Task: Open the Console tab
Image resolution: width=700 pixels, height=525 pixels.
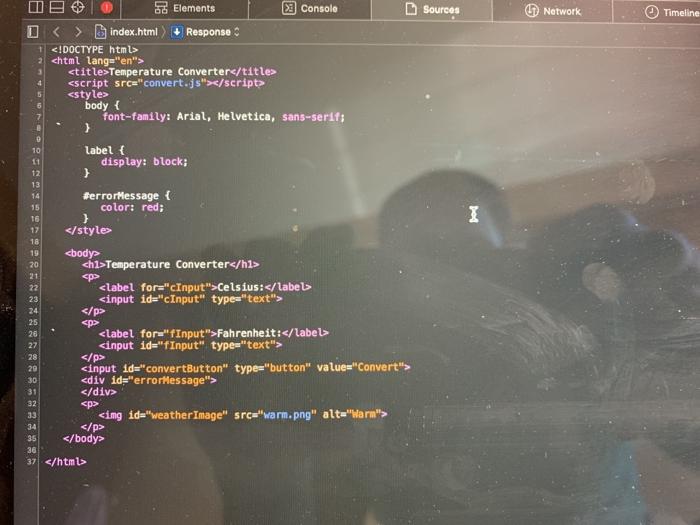Action: (310, 8)
